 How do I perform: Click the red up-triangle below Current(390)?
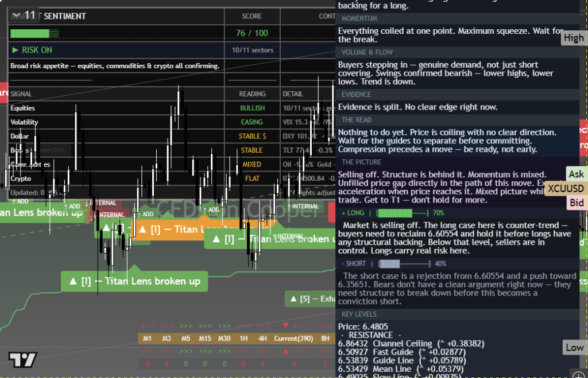pos(286,352)
